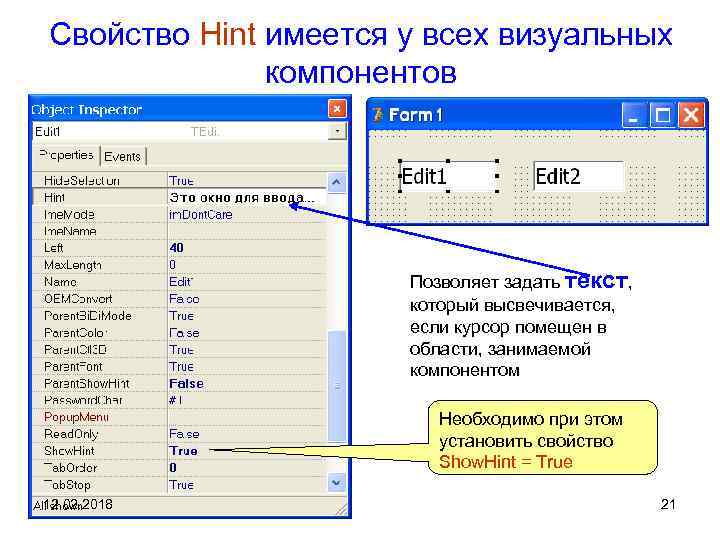The width and height of the screenshot is (720, 540).
Task: Click the TabStop value True
Action: [181, 485]
